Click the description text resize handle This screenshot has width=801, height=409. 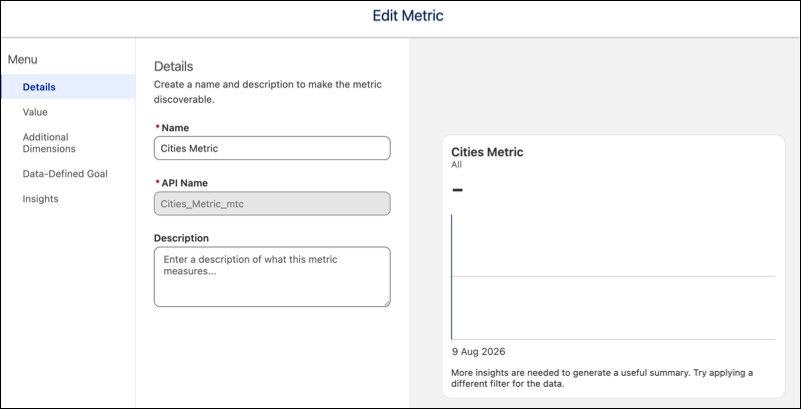tap(387, 303)
